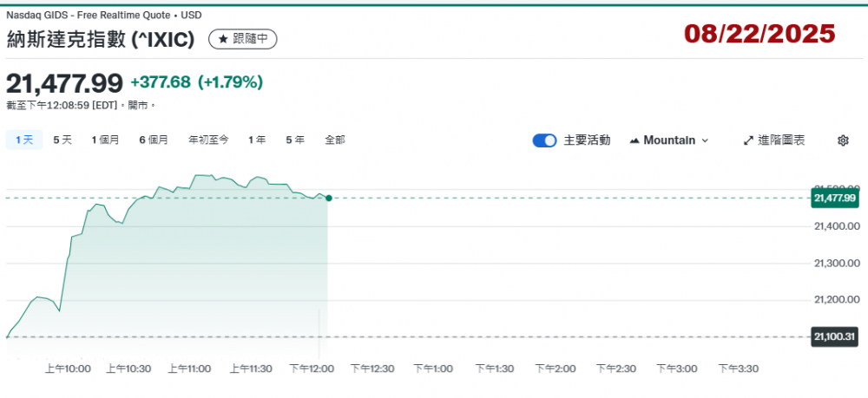Image resolution: width=868 pixels, height=398 pixels.
Task: Select 年初至今 year-to-date range
Action: pyautogui.click(x=208, y=140)
